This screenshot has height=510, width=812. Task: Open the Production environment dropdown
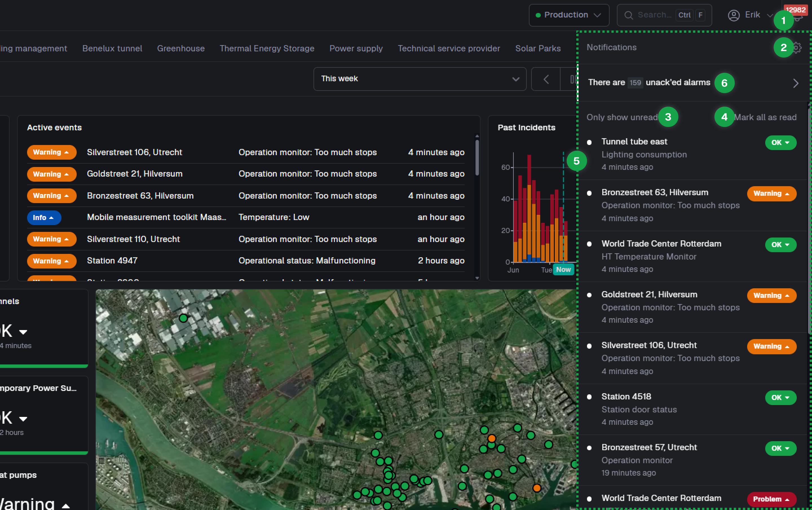(569, 15)
